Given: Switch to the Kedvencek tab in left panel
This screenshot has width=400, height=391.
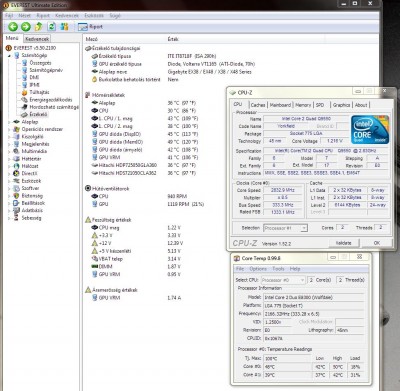Looking at the screenshot, I should coord(37,39).
